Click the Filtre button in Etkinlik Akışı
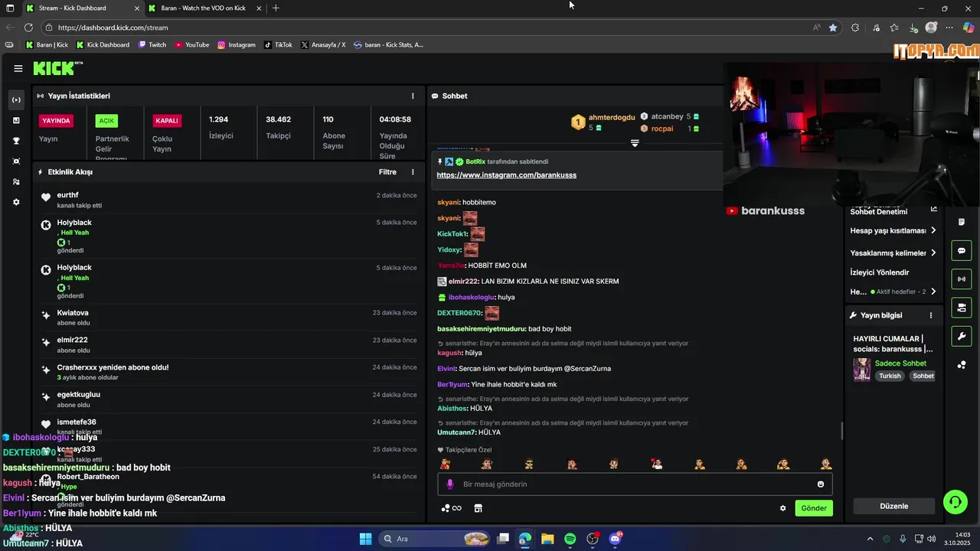 [x=387, y=172]
